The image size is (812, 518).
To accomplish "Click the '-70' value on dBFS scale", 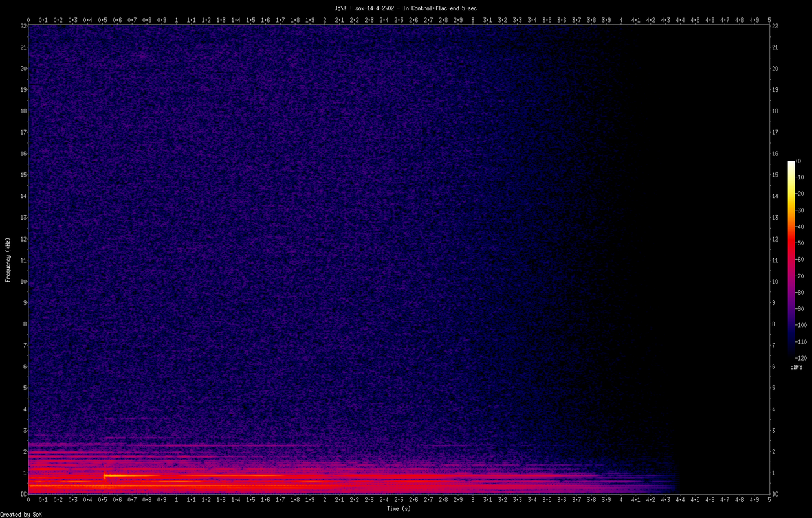I will click(798, 276).
